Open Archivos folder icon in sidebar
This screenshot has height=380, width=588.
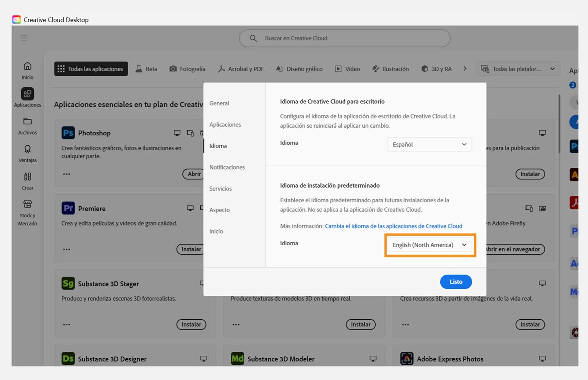click(28, 121)
